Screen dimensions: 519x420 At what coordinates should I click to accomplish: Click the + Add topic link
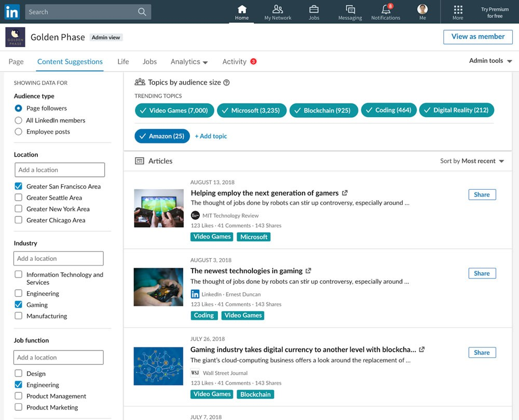pyautogui.click(x=211, y=136)
